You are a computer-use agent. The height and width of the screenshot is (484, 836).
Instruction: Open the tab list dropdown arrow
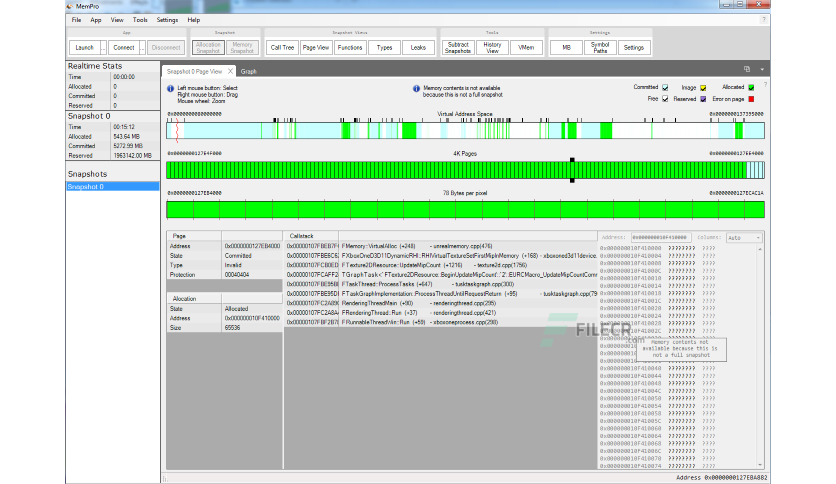[x=762, y=69]
